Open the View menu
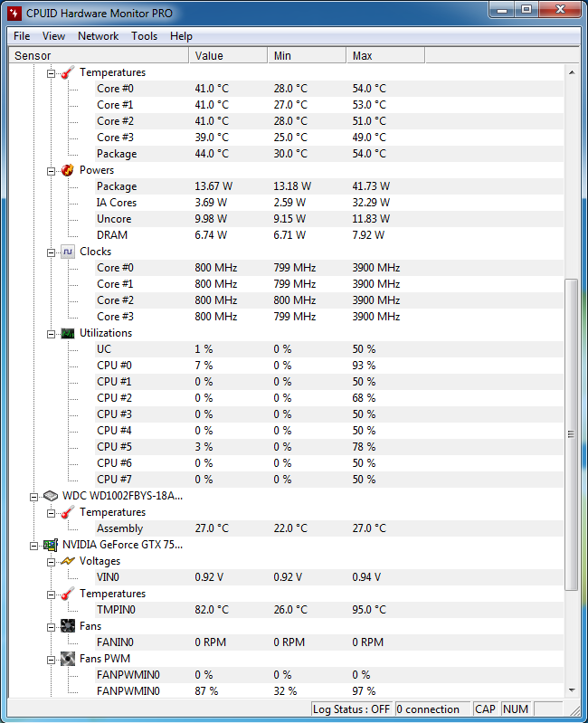 (x=53, y=36)
